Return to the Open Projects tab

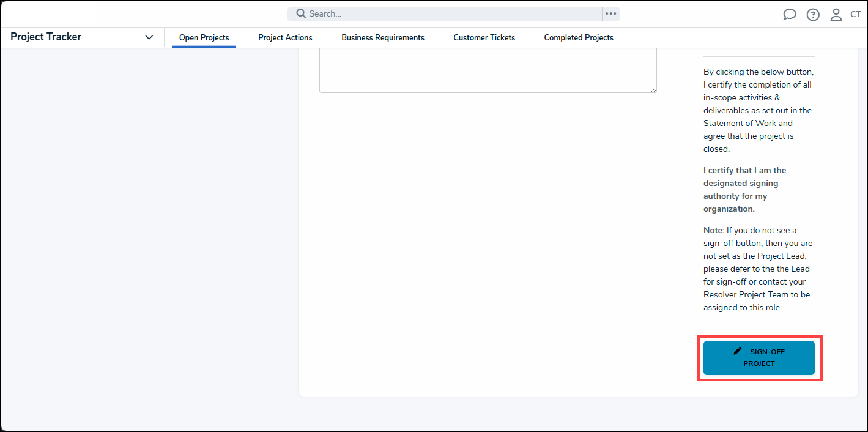click(x=204, y=37)
